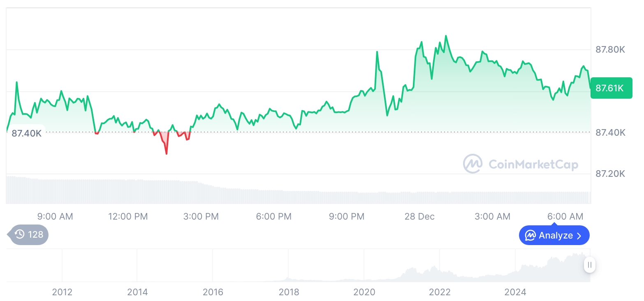Screen dimensions: 644x301
Task: Click the 28 Dec date axis label
Action: point(419,216)
